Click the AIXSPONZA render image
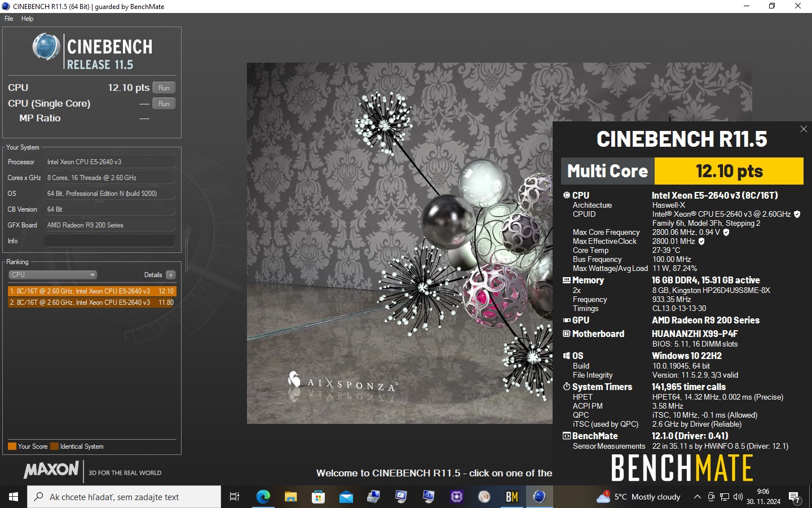 point(400,243)
